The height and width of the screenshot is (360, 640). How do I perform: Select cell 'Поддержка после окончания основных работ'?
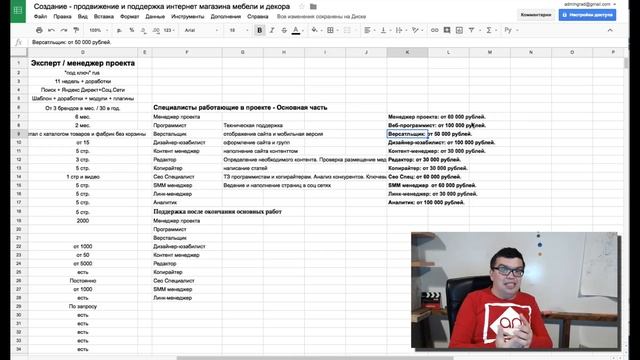218,211
